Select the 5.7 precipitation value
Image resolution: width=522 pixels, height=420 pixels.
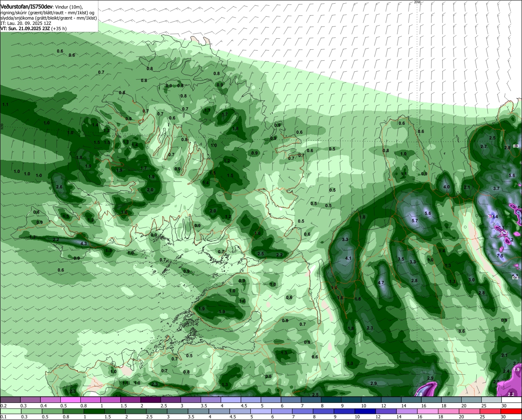pos(415,221)
